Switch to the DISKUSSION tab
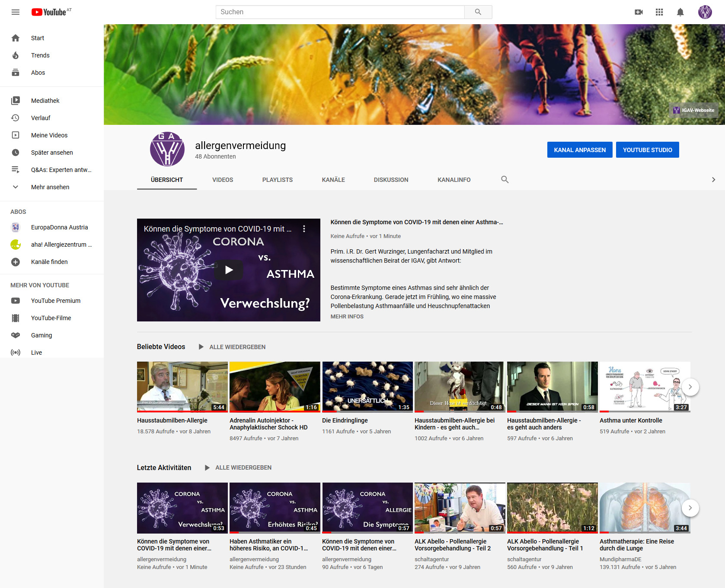725x588 pixels. [x=391, y=180]
